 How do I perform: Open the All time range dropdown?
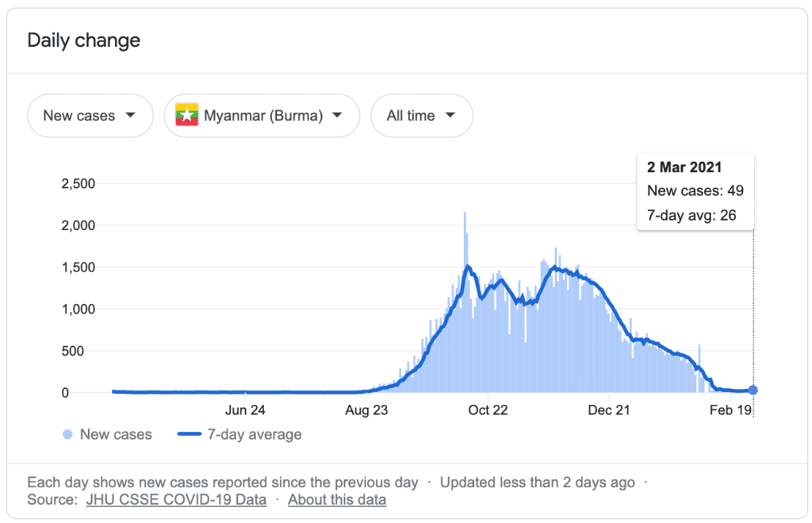pyautogui.click(x=421, y=116)
